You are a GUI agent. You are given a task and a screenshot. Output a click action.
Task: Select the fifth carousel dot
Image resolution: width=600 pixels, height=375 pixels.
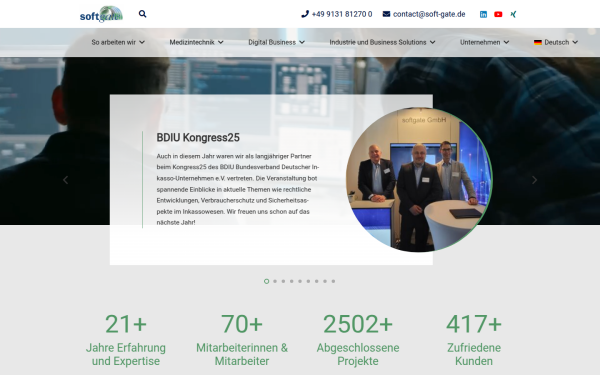300,281
